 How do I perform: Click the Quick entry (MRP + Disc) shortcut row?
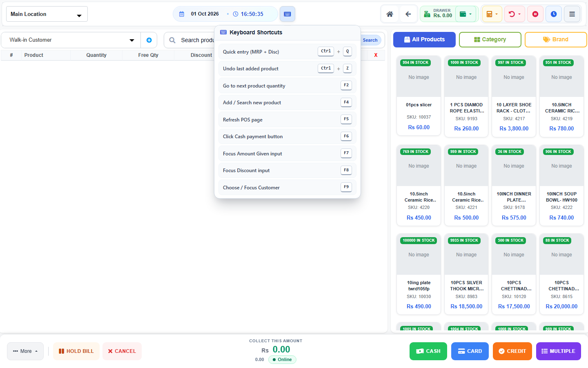[x=287, y=52]
